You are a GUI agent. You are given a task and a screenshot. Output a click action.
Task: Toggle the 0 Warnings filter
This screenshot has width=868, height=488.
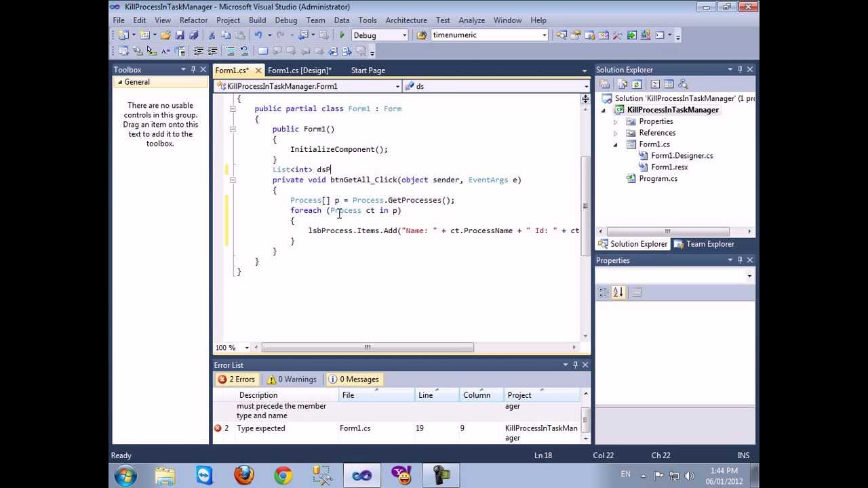[292, 380]
